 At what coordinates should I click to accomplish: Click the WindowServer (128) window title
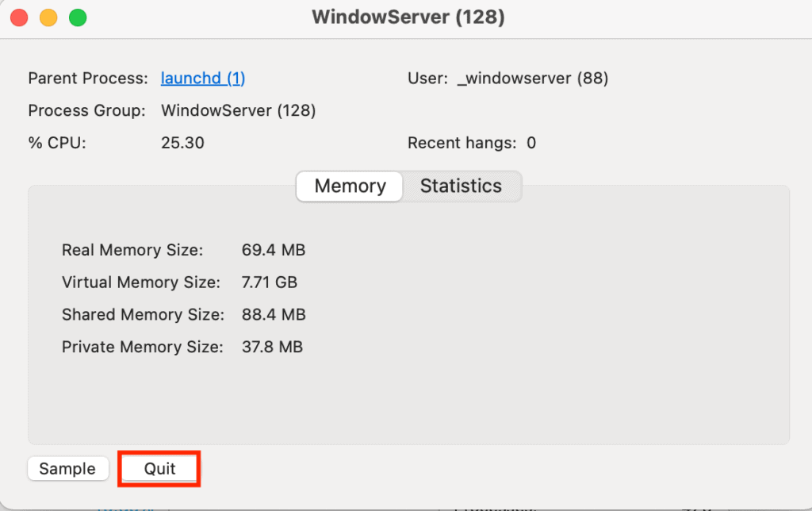(x=408, y=17)
